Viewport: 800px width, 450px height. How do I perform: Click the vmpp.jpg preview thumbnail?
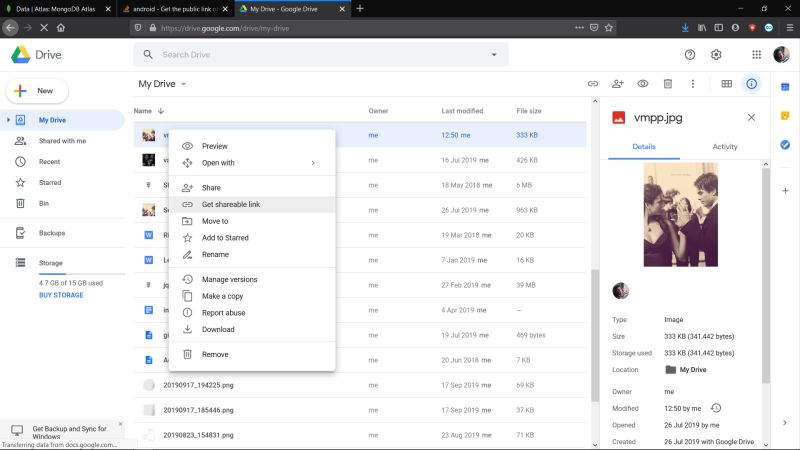(681, 214)
